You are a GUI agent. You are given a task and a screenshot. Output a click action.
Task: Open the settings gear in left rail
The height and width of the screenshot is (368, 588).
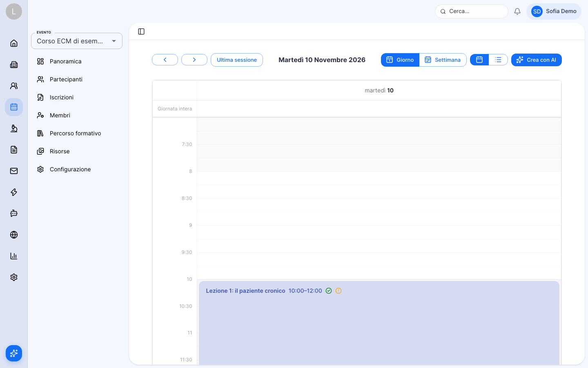pyautogui.click(x=14, y=277)
